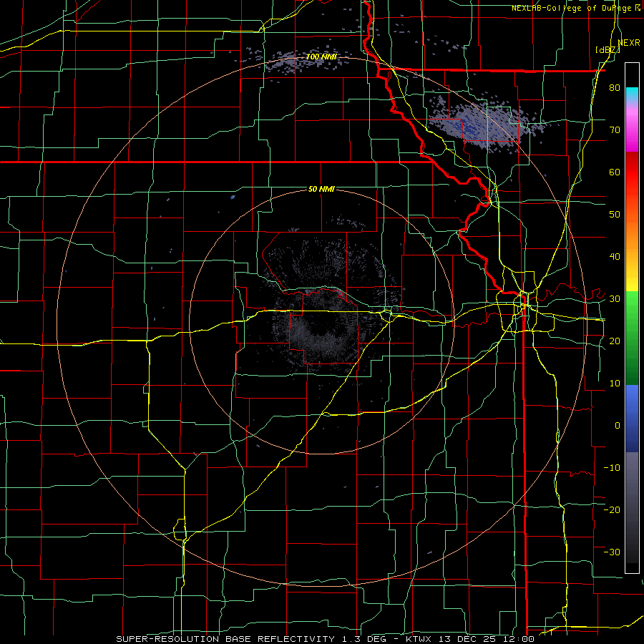Click the 30 value on the dBZ scale
644x644 pixels.
click(615, 299)
